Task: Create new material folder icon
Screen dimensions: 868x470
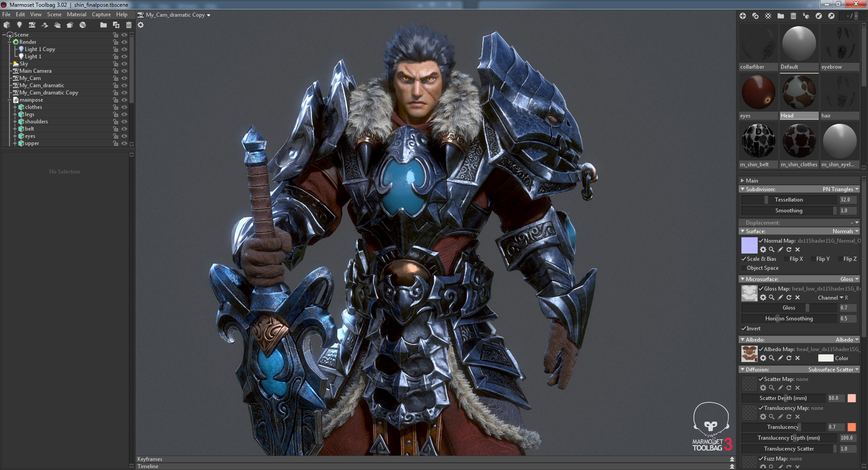Action: click(781, 16)
